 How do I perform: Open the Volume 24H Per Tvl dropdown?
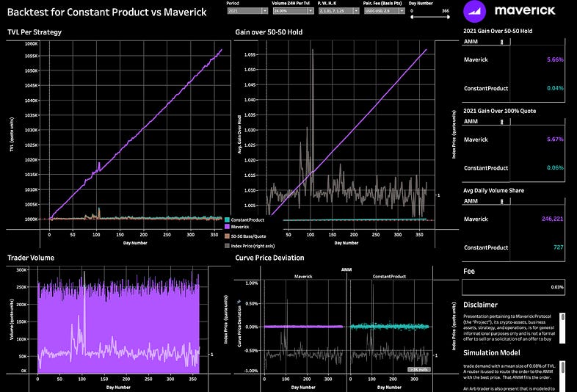(293, 11)
